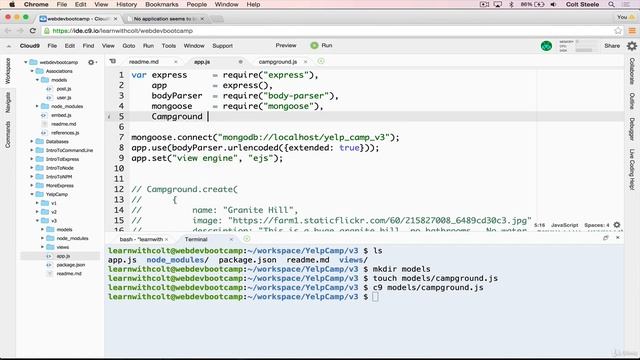Click Bluetooth icon in menu bar
Viewport: 640px width, 360px height.
click(511, 4)
